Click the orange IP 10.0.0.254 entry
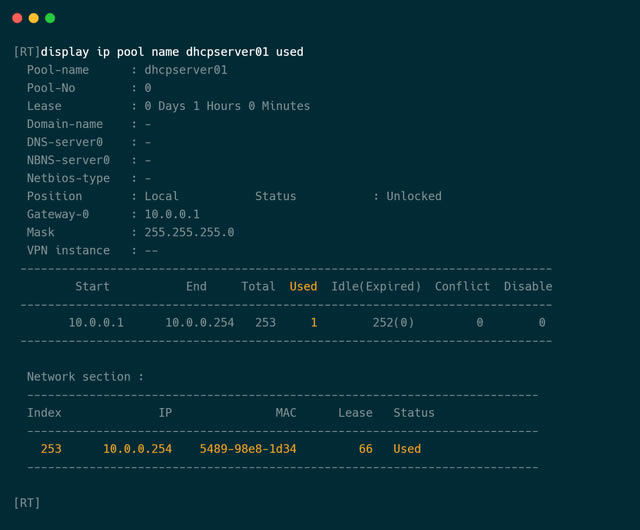640x530 pixels. [x=137, y=448]
